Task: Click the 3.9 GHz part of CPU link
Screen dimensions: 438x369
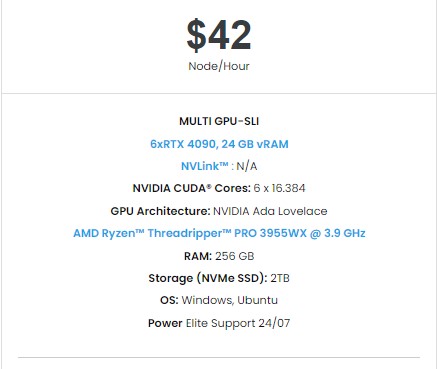Action: click(x=345, y=233)
